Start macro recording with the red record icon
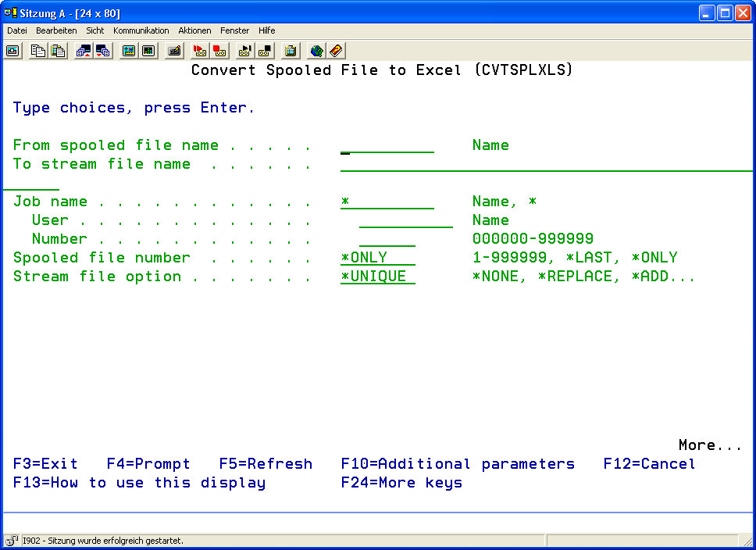This screenshot has width=756, height=550. pos(200,51)
